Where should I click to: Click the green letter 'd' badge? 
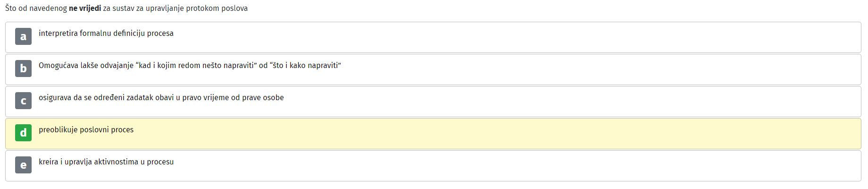23,133
